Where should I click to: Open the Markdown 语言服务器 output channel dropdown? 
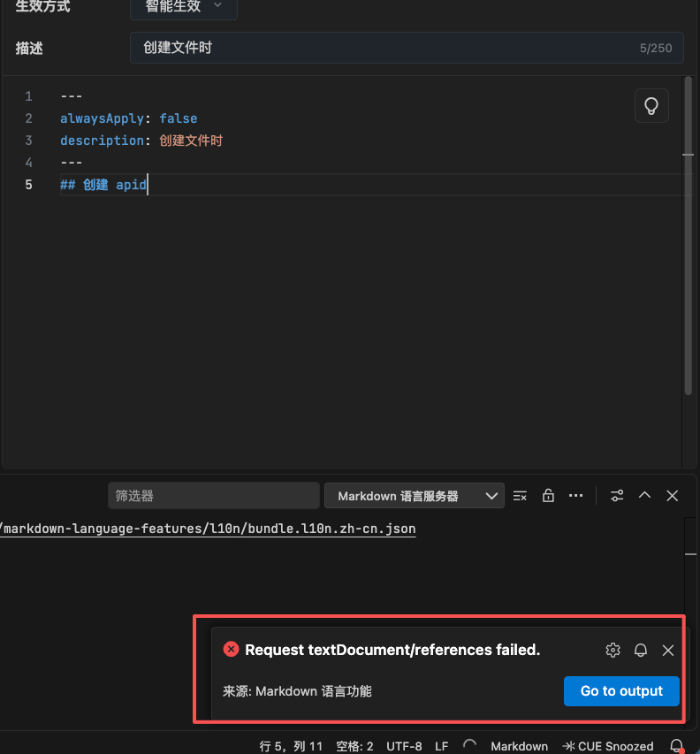[414, 495]
